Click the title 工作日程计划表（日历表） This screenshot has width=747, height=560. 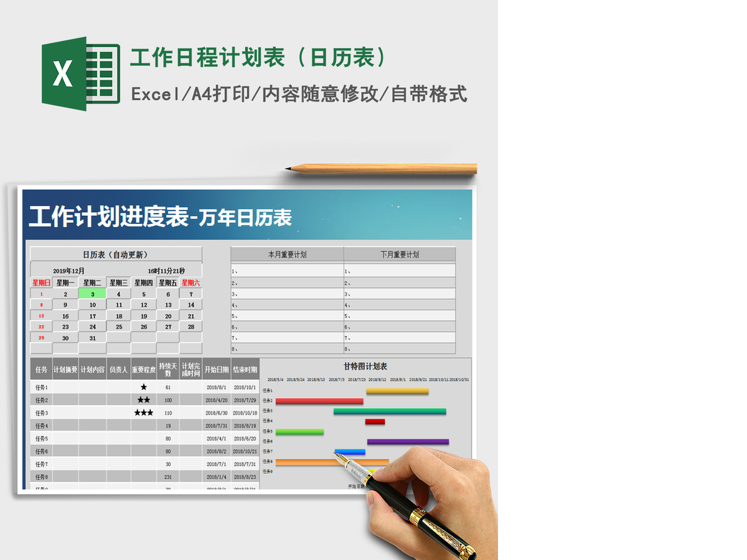(258, 57)
